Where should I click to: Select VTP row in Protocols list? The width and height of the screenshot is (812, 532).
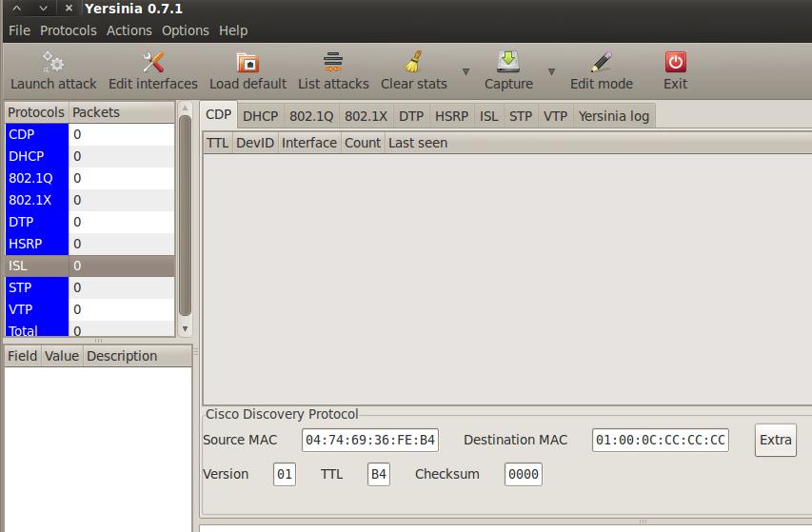(89, 309)
